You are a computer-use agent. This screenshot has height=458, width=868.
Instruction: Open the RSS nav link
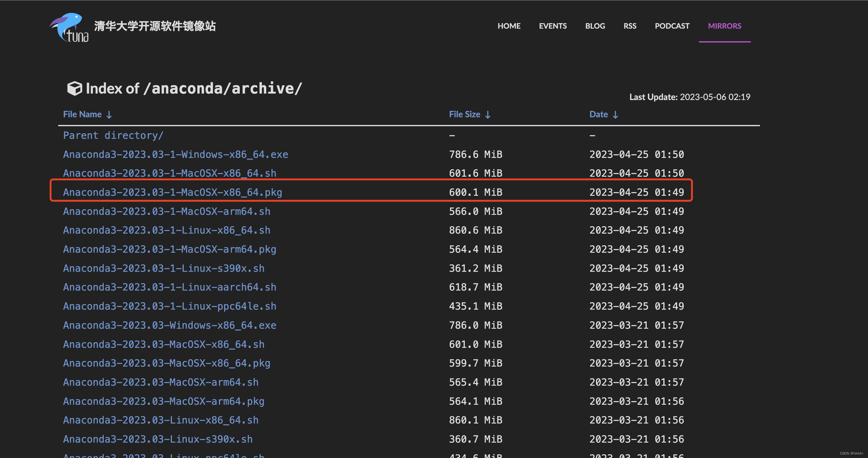(x=630, y=26)
